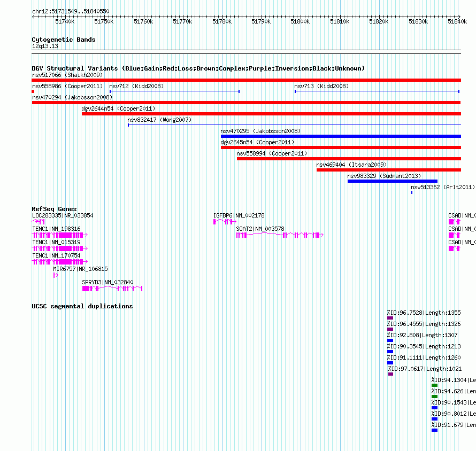Select the nsv470295 (Jakobsson2008) blue gain bar
The height and width of the screenshot is (451, 476).
[341, 136]
